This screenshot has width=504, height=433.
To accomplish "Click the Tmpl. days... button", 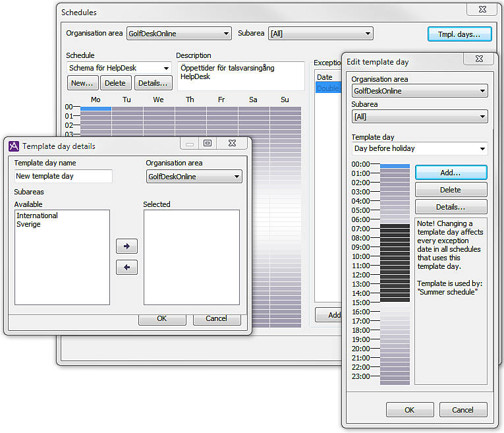I will coord(459,34).
